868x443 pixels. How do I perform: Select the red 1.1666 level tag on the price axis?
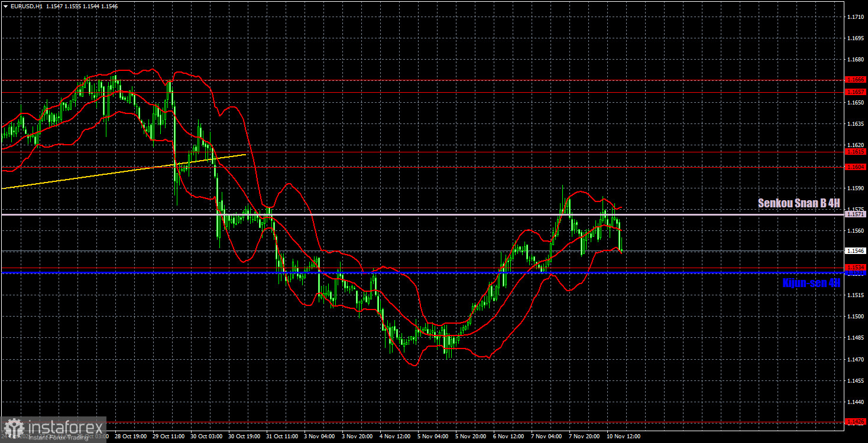856,79
